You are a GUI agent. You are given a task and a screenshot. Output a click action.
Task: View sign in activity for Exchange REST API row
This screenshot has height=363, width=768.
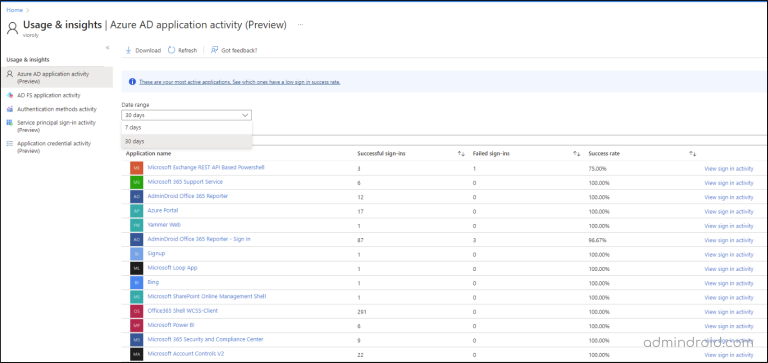click(729, 169)
